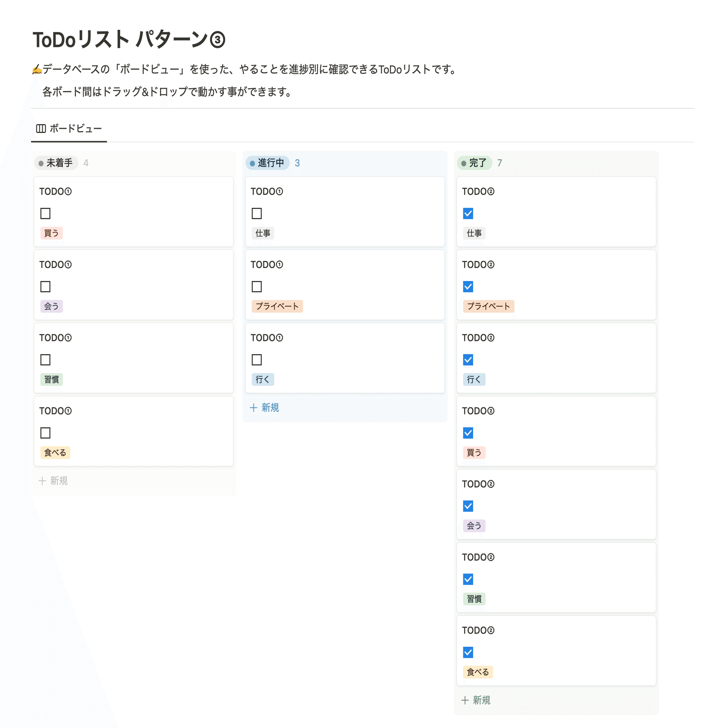Tick the checkbox on 未着手 習慣 card
Viewport: 728px width, 728px height.
pos(45,360)
